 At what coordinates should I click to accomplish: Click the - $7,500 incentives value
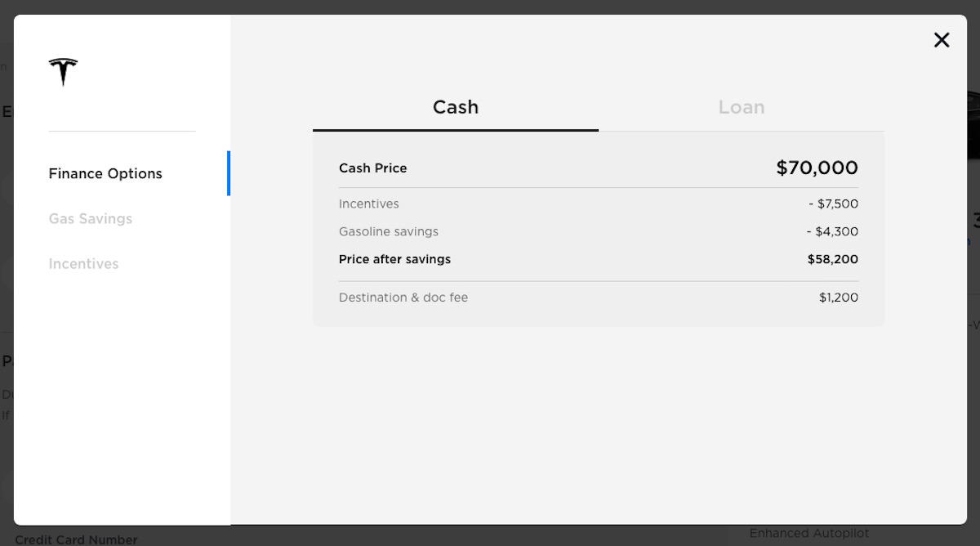tap(833, 204)
